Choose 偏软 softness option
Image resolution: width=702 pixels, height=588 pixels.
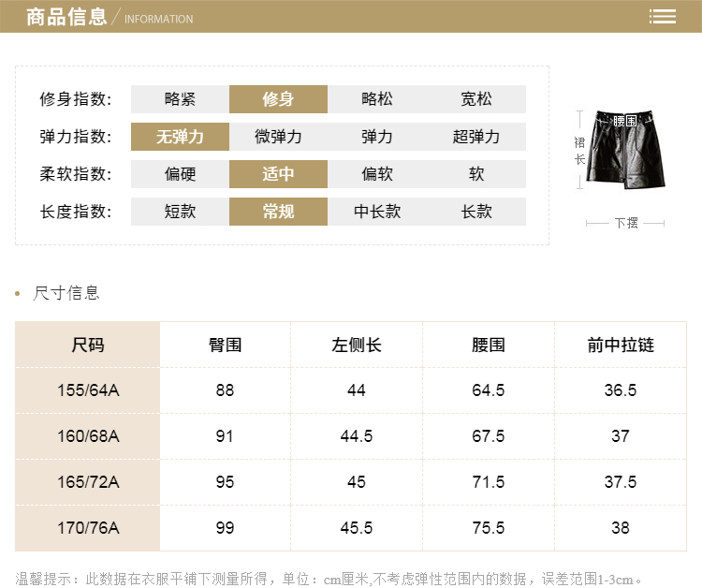[x=377, y=174]
